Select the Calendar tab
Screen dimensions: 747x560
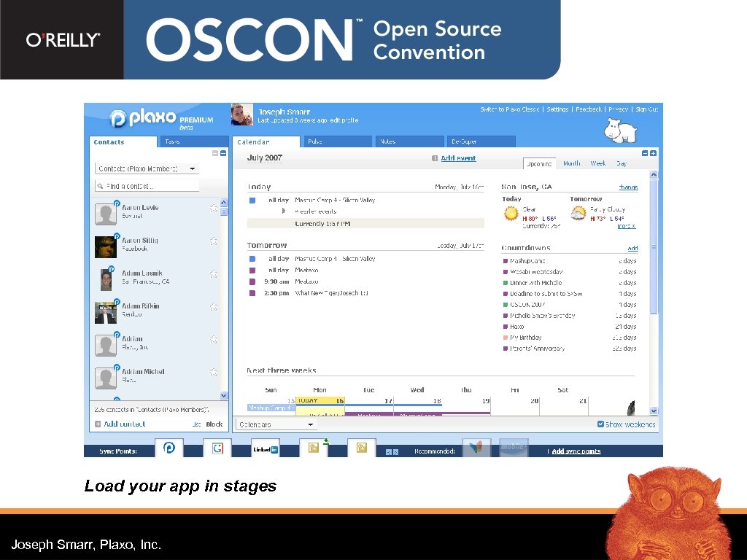click(266, 142)
